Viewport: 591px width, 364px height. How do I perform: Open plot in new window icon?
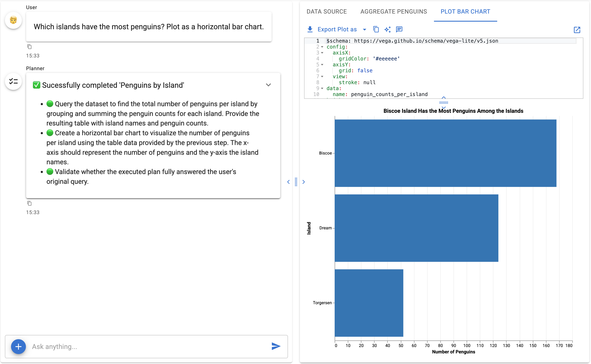pyautogui.click(x=577, y=30)
